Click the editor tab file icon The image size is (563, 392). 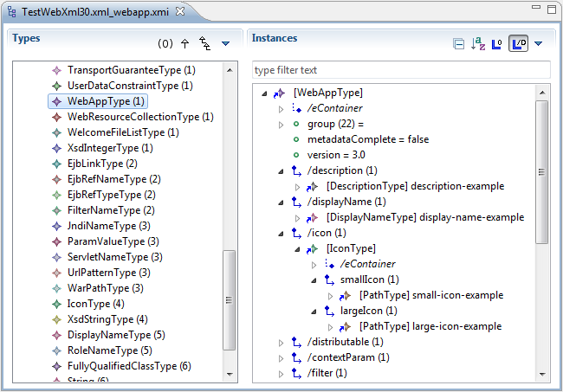pyautogui.click(x=12, y=12)
